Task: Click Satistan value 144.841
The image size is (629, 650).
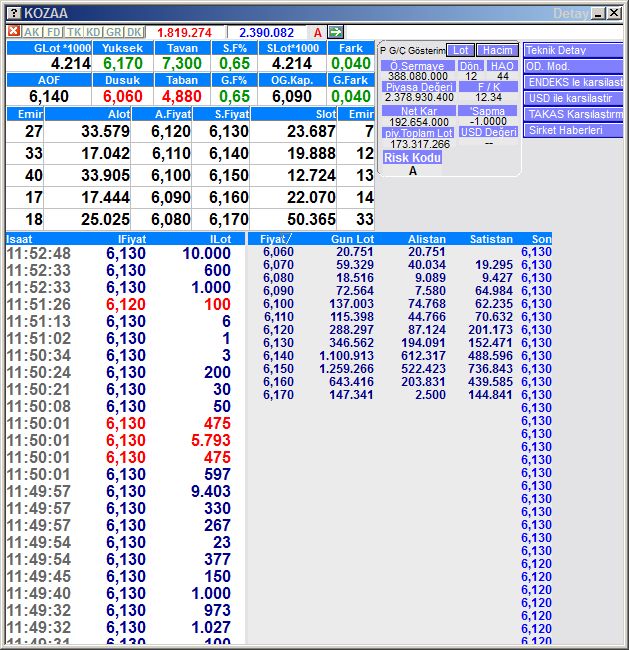Action: coord(491,395)
